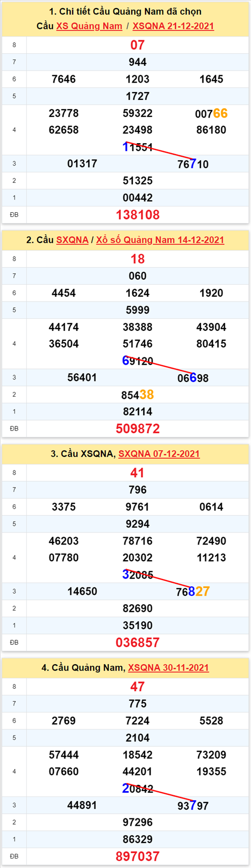Click the number 00442

click(x=138, y=198)
